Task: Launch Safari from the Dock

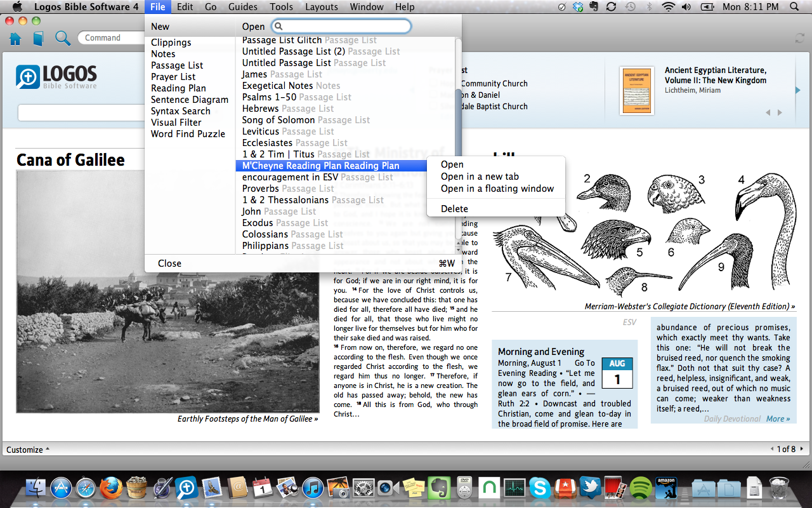Action: click(86, 488)
